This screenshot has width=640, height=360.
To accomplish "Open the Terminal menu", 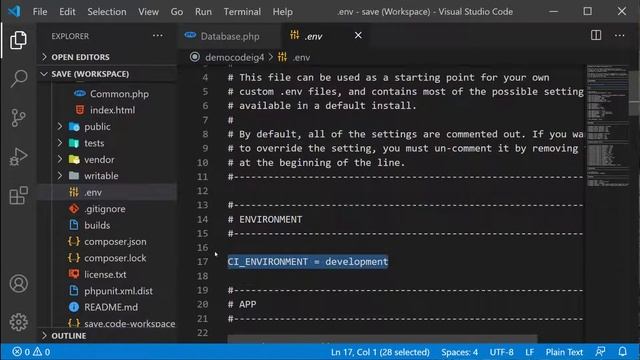I will pyautogui.click(x=242, y=11).
